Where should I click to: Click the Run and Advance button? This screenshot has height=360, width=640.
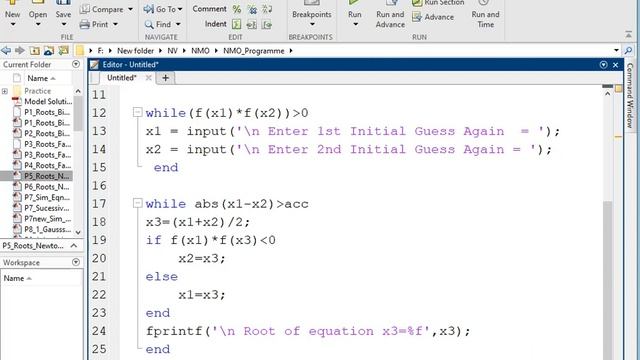click(390, 15)
